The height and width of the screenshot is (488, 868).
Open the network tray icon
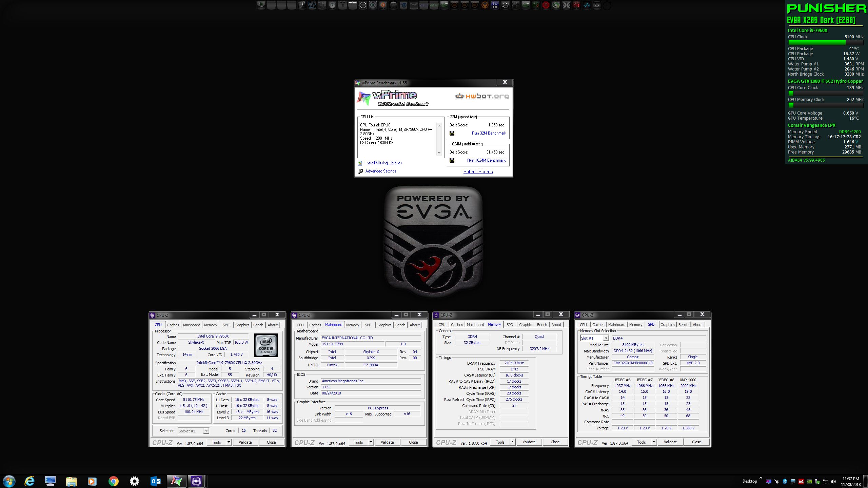[x=826, y=482]
